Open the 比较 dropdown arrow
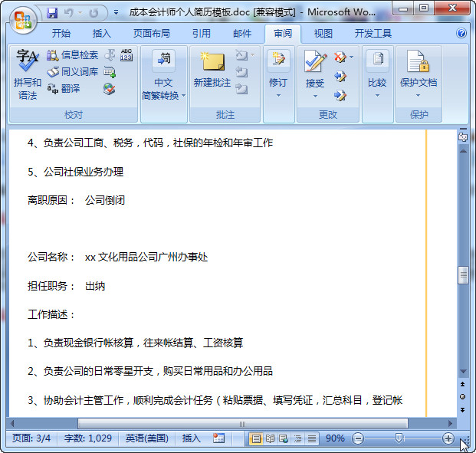The height and width of the screenshot is (453, 476). coord(377,95)
